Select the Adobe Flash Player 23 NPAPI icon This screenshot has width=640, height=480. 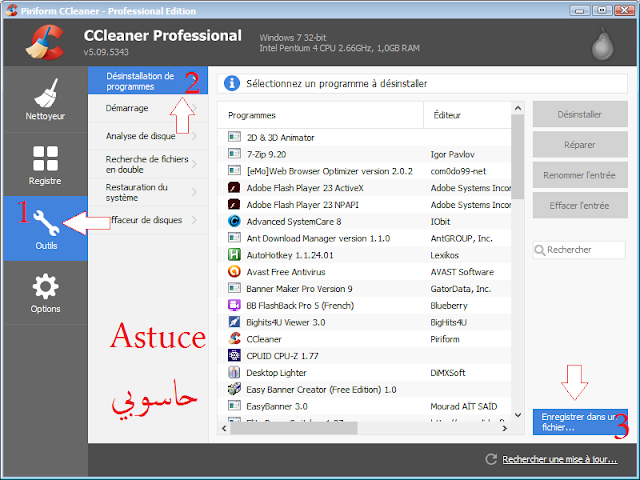(234, 204)
